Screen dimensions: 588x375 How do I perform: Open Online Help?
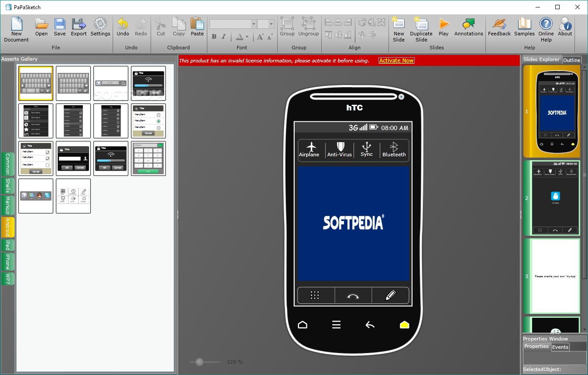546,29
